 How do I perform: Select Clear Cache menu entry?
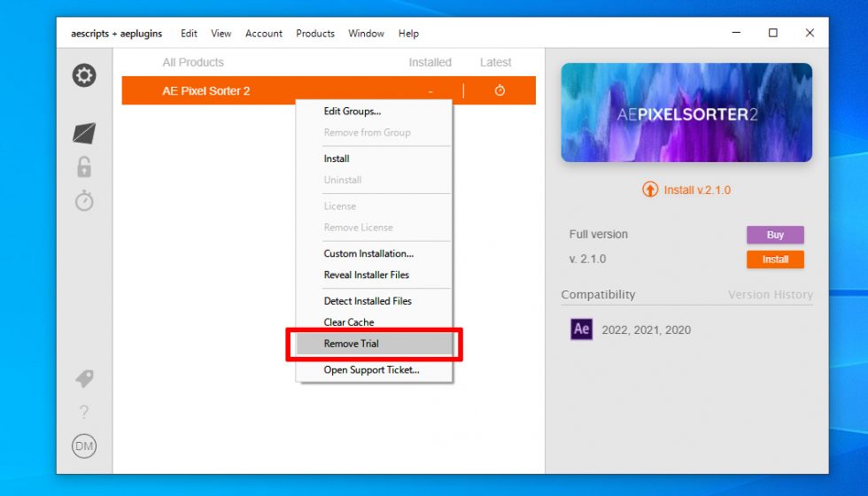click(x=349, y=322)
